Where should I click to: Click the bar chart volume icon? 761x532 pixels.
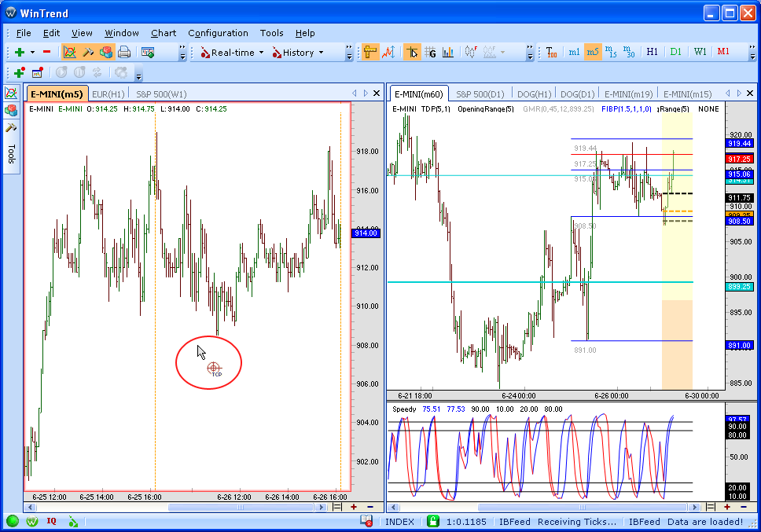pos(448,52)
